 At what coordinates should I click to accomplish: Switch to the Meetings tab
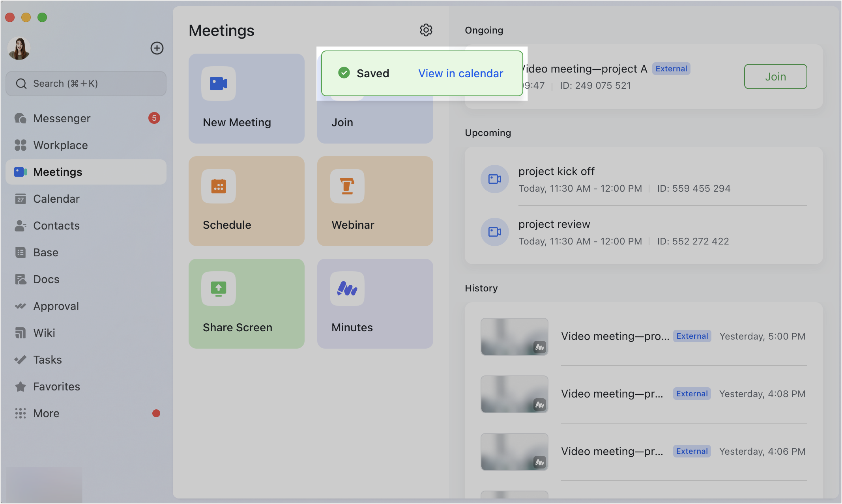coord(58,172)
